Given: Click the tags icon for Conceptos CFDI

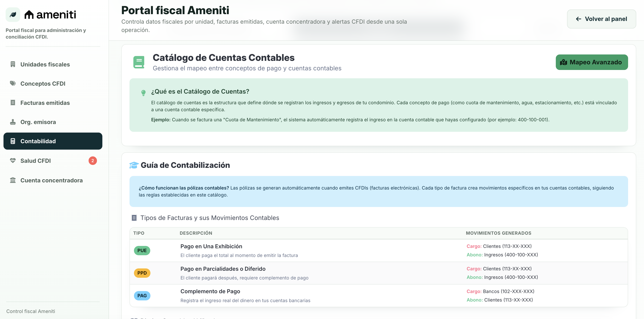Looking at the screenshot, I should tap(13, 83).
